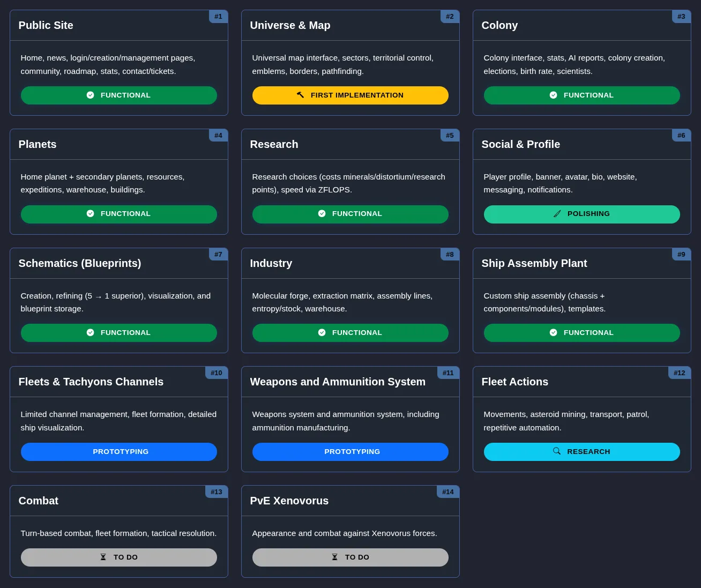Click the #10 badge on Fleets & Tachyons Channels
Image resolution: width=701 pixels, height=588 pixels.
pyautogui.click(x=217, y=373)
